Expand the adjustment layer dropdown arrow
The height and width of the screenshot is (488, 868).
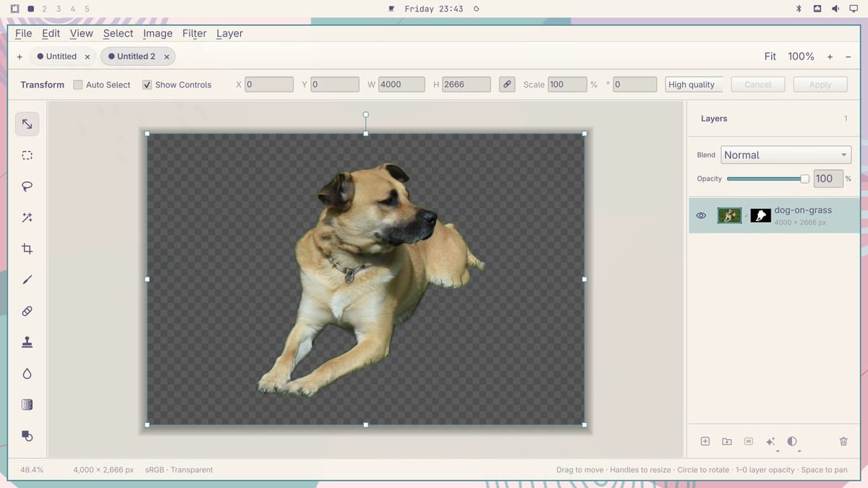[x=799, y=452]
